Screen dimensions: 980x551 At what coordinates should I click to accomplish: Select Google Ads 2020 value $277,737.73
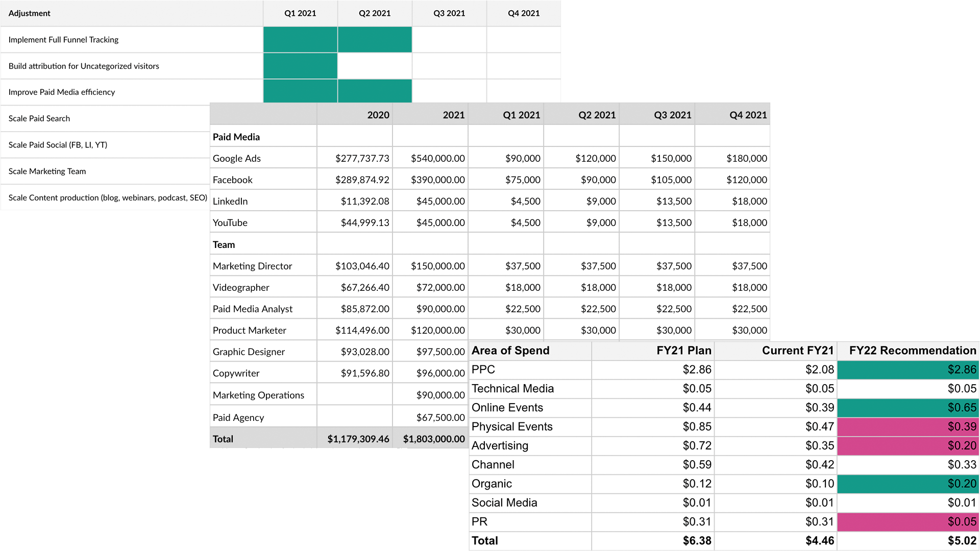click(362, 158)
